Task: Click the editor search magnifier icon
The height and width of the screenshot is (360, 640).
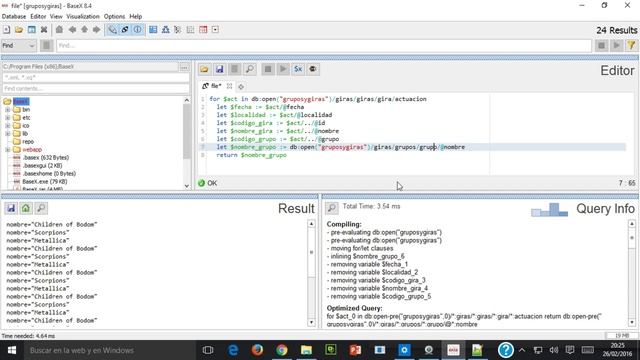Action: (250, 69)
